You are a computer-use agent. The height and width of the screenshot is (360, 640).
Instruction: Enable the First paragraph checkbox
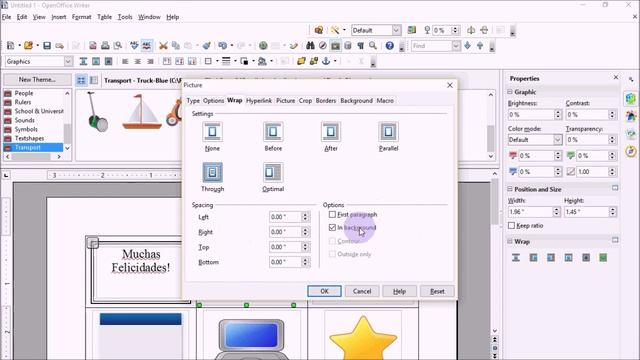[332, 214]
